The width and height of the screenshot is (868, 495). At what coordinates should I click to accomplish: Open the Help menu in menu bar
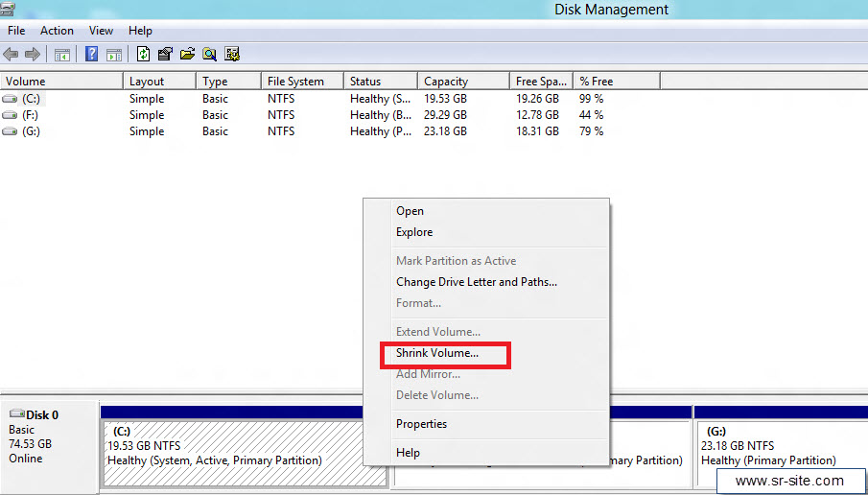[x=140, y=31]
